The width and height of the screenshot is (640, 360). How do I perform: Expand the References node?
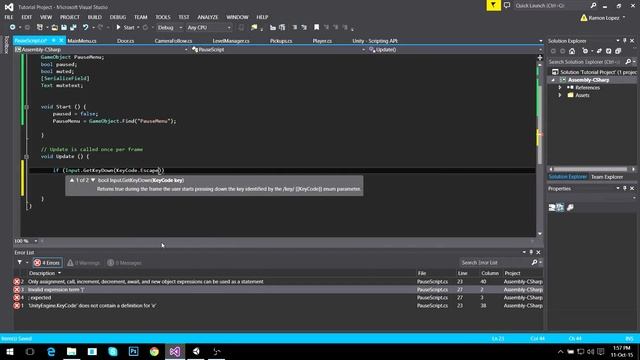pos(560,88)
